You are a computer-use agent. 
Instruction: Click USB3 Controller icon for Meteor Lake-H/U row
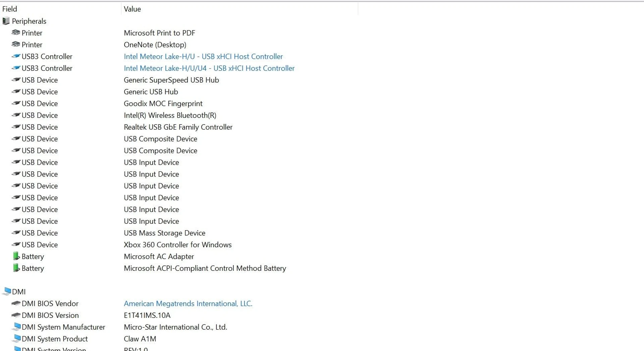coord(16,56)
